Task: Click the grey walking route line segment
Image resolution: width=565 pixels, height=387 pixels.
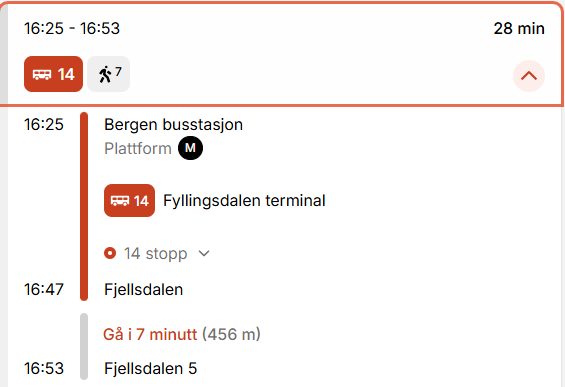Action: click(84, 346)
